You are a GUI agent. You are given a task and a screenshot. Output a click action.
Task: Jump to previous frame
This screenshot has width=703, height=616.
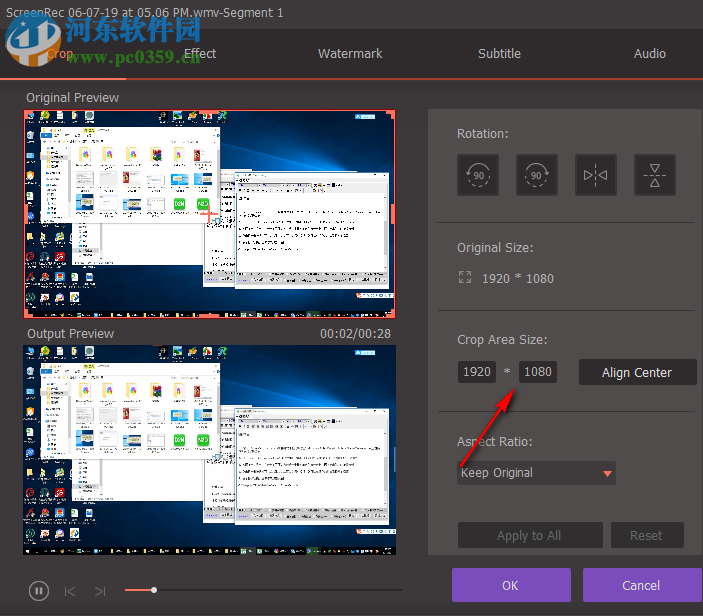coord(70,591)
